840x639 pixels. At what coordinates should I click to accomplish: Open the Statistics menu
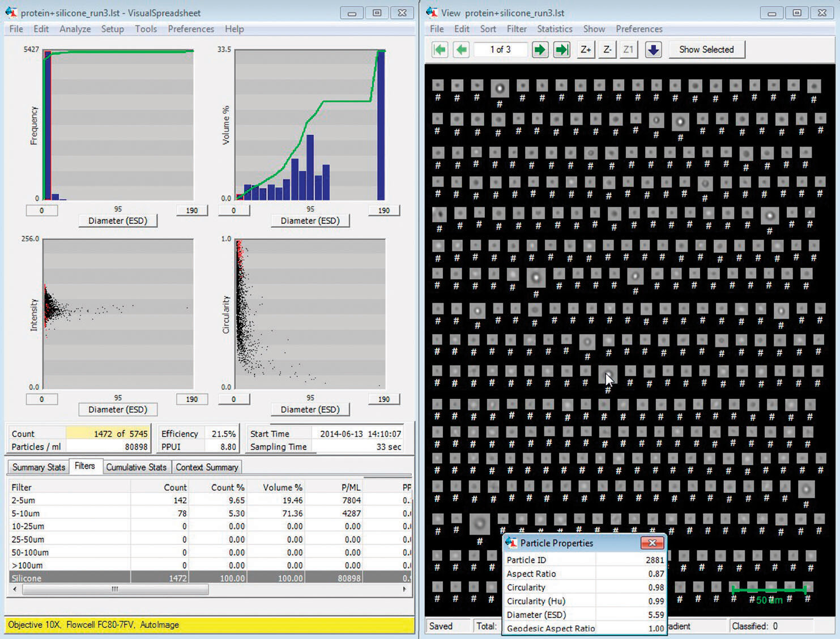(x=554, y=29)
